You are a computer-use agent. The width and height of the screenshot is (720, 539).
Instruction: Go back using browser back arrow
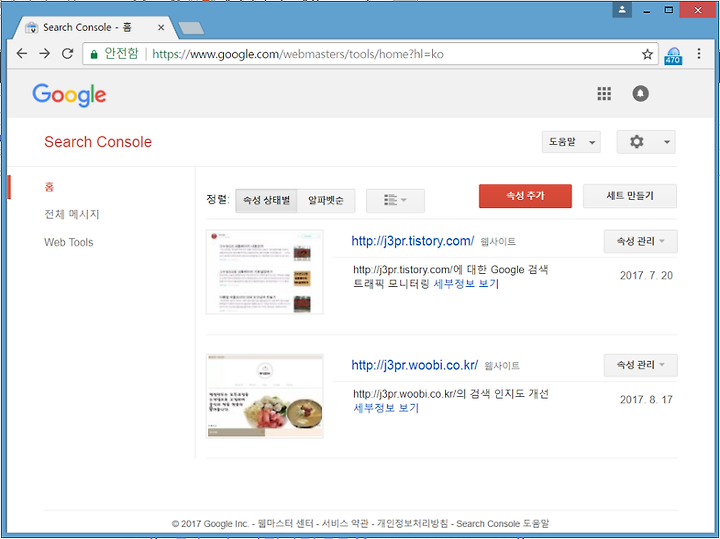pos(22,54)
